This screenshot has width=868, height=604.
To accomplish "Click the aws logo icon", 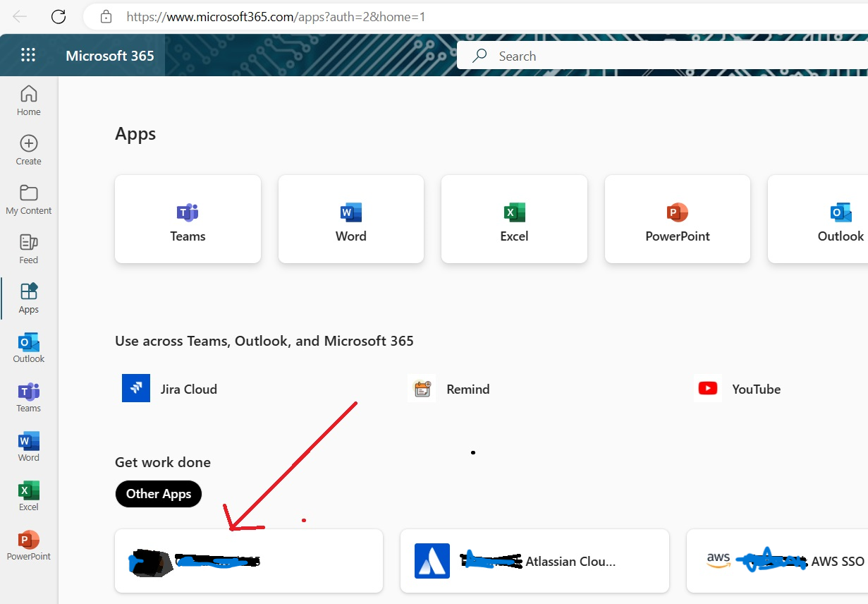I will (x=719, y=560).
